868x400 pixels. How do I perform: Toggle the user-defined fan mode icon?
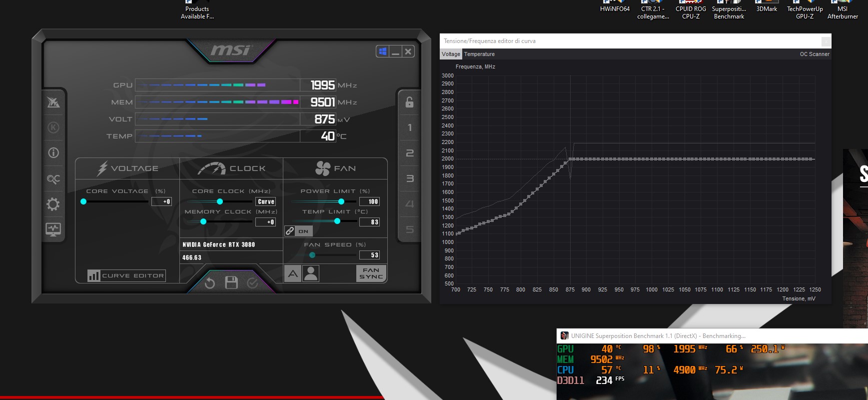coord(311,273)
